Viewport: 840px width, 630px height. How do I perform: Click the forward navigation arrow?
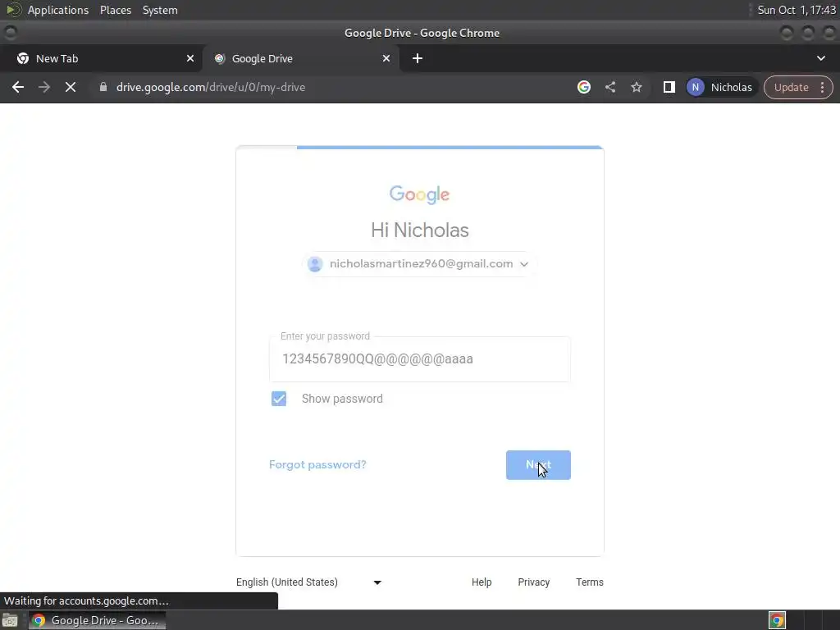point(44,87)
